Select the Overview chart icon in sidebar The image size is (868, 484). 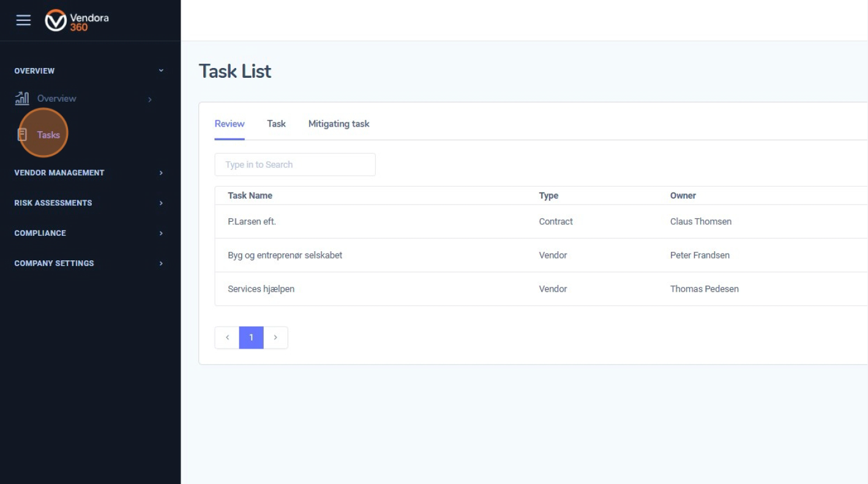(21, 98)
